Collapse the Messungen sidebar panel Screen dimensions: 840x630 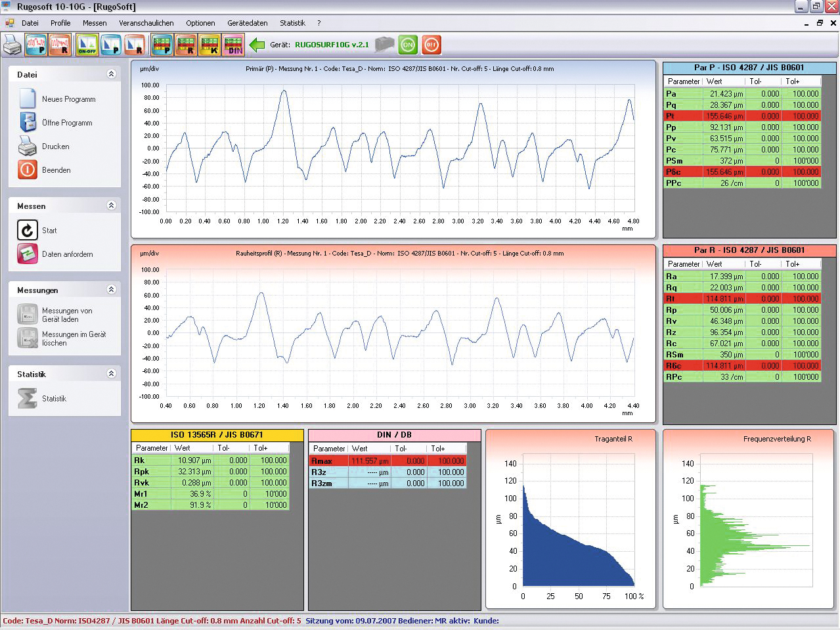click(111, 290)
